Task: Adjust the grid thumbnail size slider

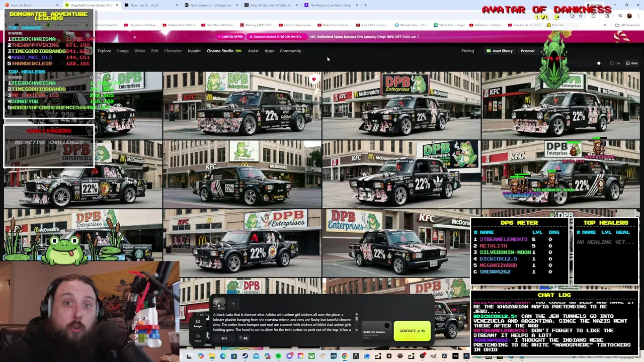Action: 599,63
